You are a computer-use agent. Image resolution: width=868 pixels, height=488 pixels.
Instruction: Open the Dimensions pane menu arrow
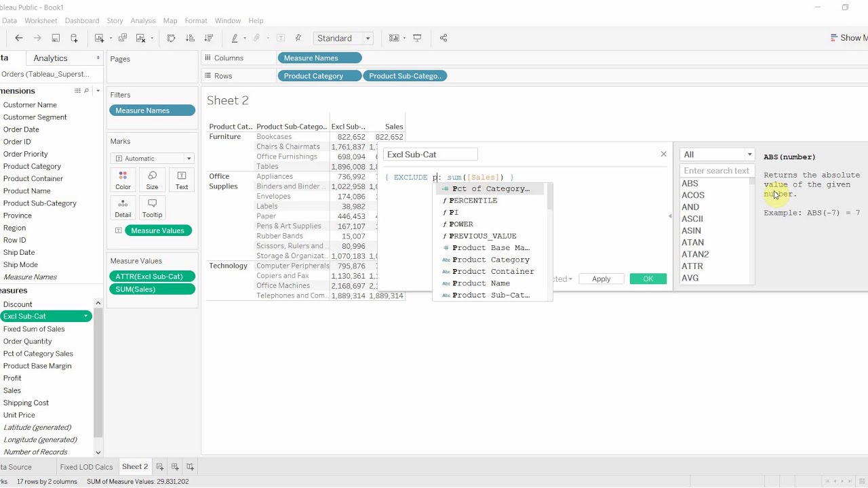tap(98, 91)
